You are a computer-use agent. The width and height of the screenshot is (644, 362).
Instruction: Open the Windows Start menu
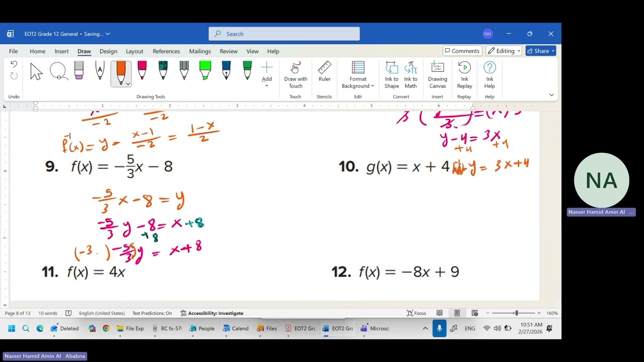tap(11, 328)
